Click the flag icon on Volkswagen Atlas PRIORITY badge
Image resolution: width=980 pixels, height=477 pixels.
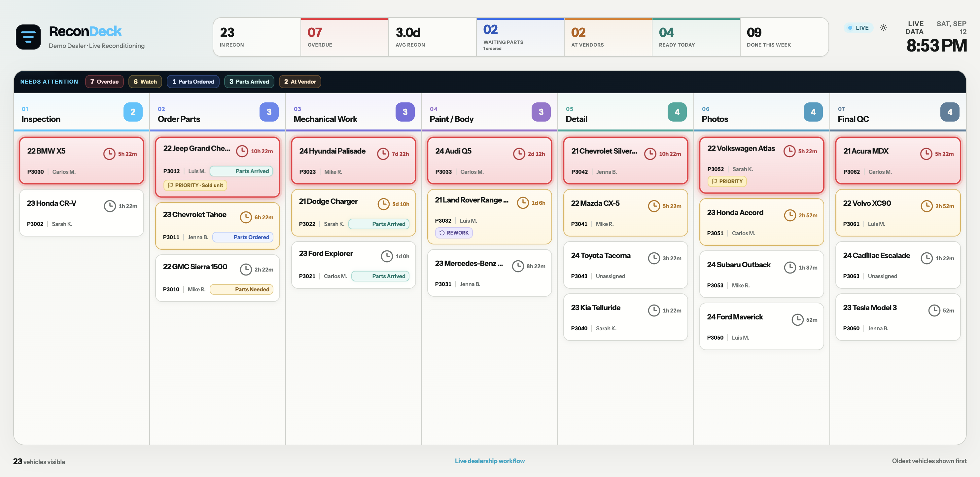tap(715, 181)
